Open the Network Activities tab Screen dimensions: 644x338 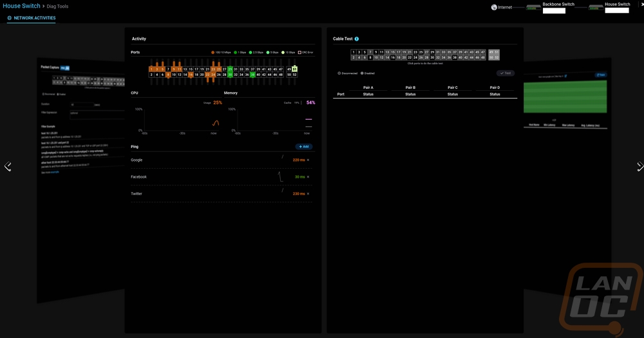point(31,19)
